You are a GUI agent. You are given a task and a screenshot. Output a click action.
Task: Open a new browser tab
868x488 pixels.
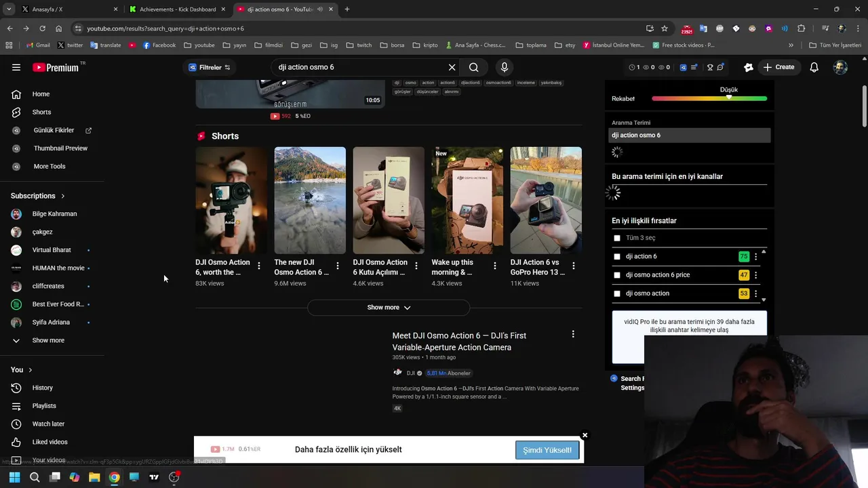pyautogui.click(x=347, y=9)
